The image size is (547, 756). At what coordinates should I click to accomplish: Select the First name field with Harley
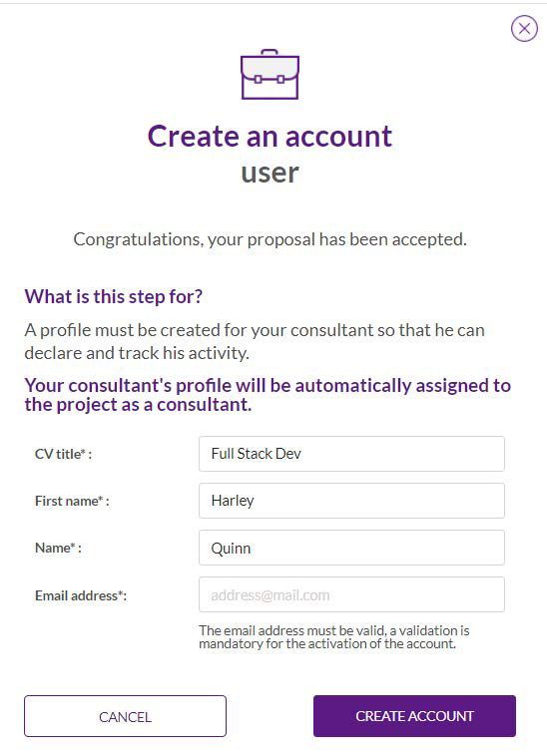point(351,501)
